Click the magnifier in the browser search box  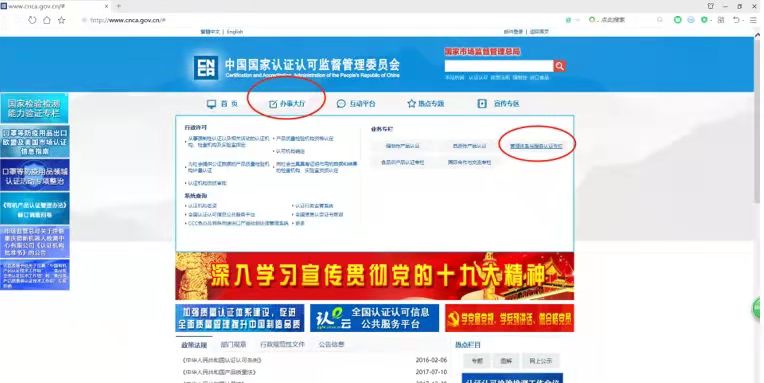(660, 20)
